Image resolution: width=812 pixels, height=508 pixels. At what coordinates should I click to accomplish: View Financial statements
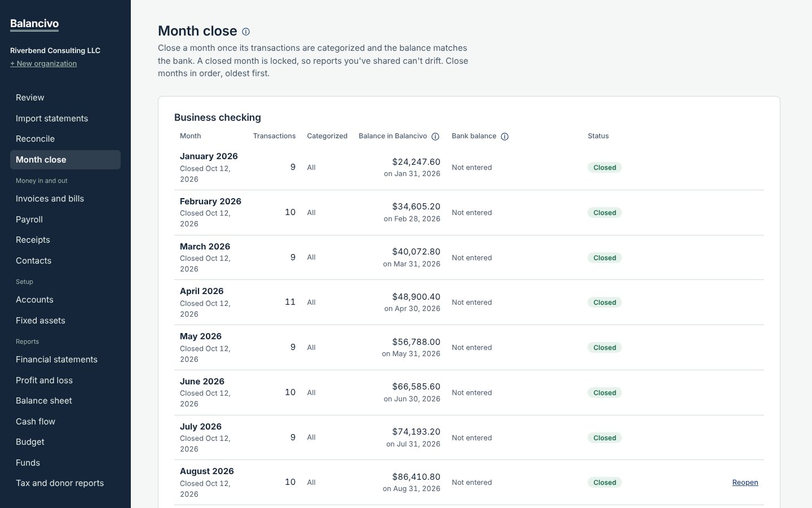(65, 360)
